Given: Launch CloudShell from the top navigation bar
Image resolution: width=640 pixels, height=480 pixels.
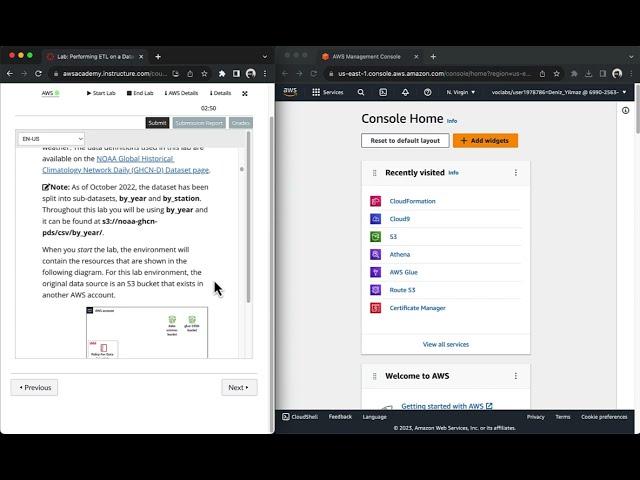Looking at the screenshot, I should coord(383,92).
